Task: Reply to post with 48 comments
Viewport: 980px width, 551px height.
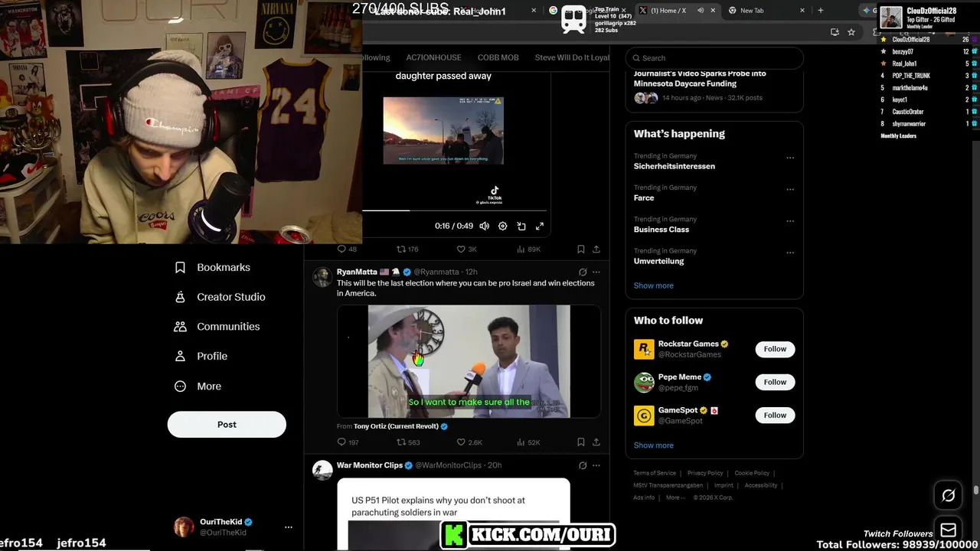Action: (x=348, y=249)
